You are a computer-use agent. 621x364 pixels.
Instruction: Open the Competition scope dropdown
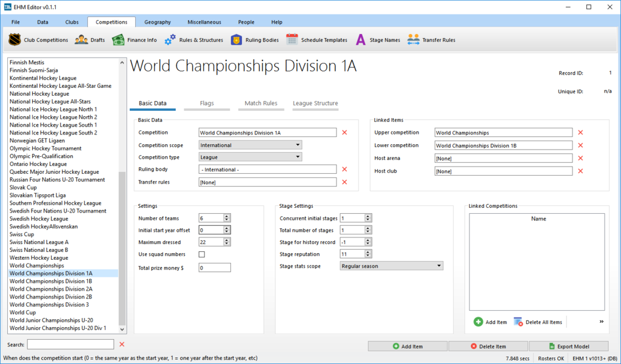(x=250, y=145)
